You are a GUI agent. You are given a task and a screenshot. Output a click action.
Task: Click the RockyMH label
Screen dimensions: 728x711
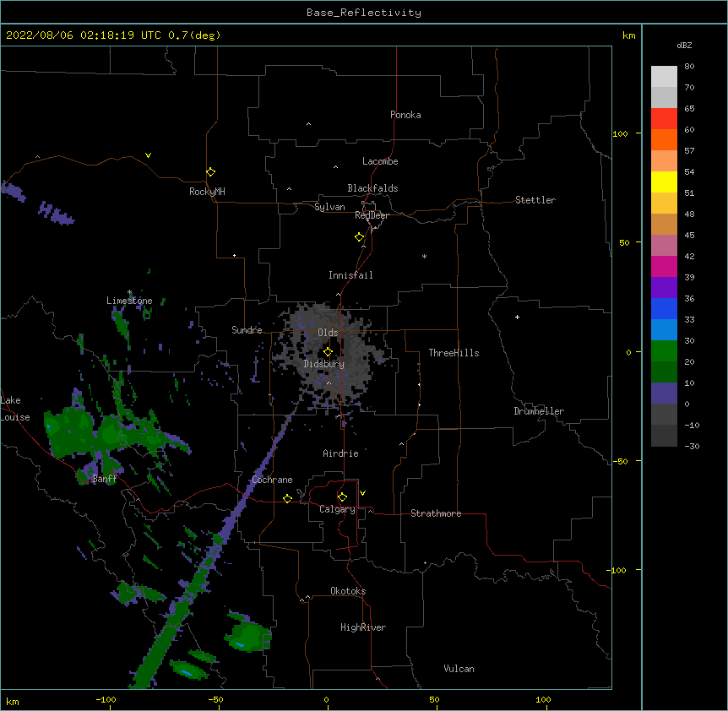[207, 192]
